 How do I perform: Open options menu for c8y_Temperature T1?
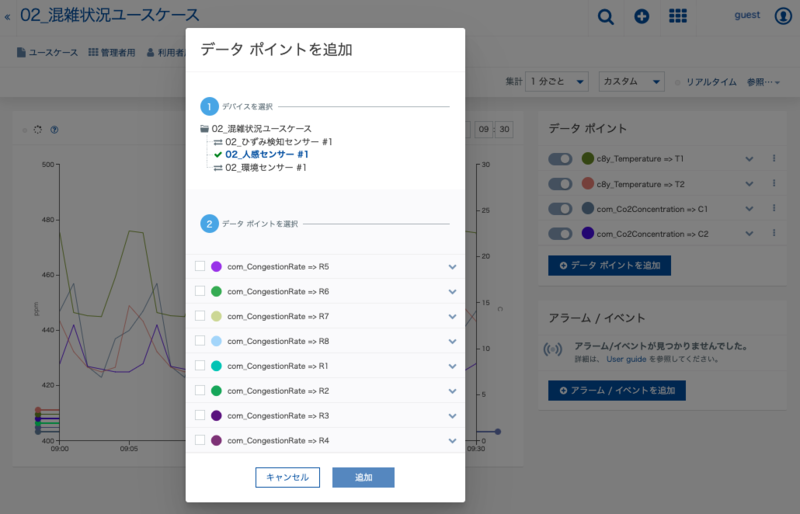774,158
